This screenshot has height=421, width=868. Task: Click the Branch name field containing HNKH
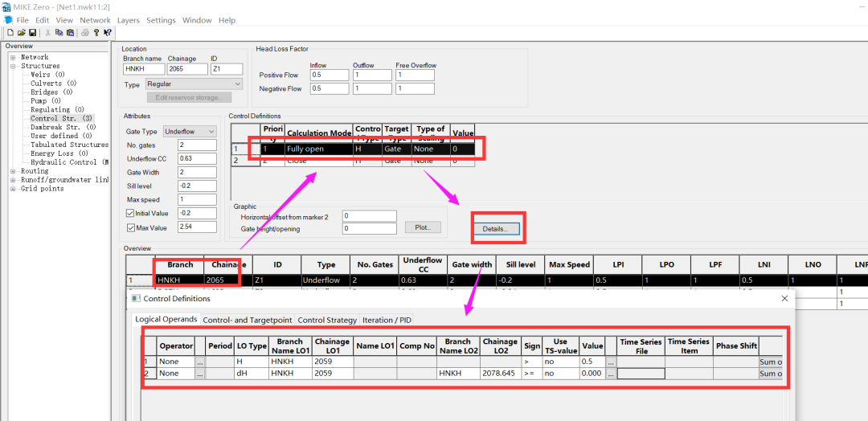(144, 69)
